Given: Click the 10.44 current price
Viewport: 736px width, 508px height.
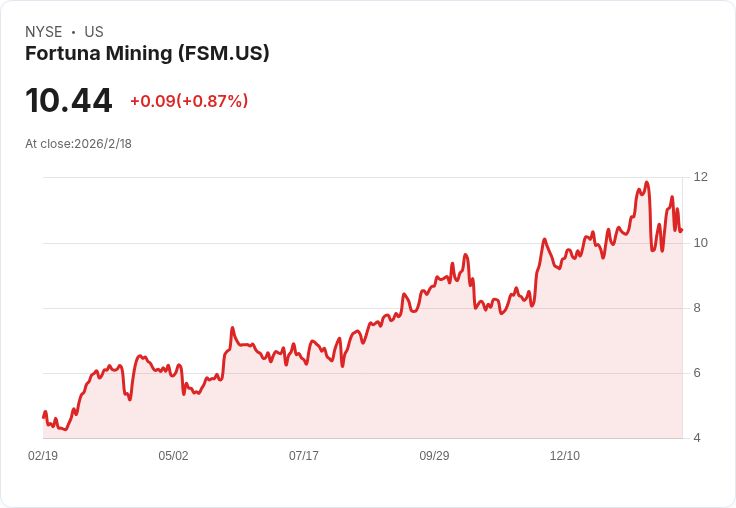Looking at the screenshot, I should coord(69,101).
